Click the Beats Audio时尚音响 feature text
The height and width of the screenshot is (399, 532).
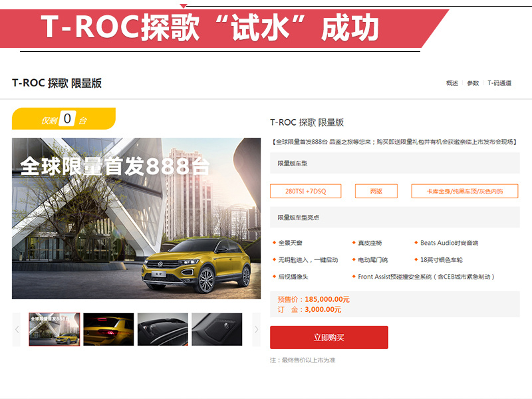450,243
